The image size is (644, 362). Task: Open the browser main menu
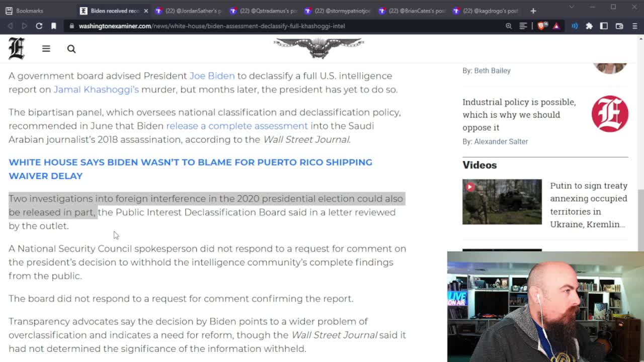click(634, 26)
